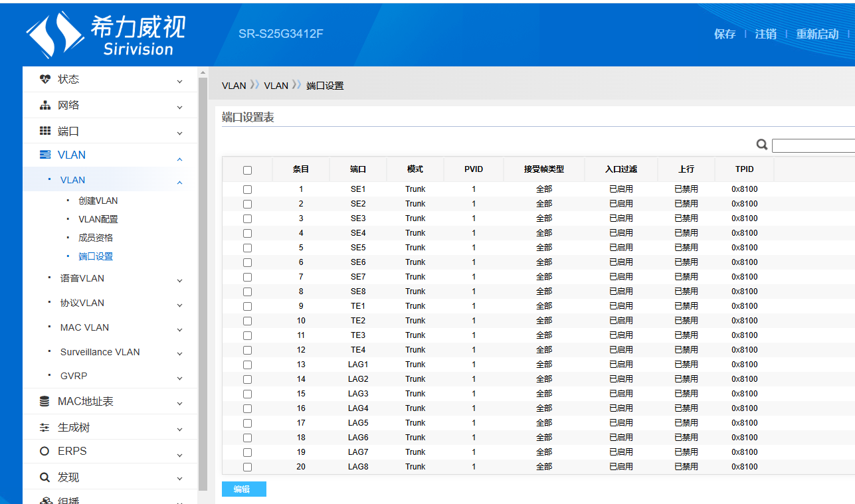The height and width of the screenshot is (504, 855).
Task: Expand the GVRP section arrow
Action: pyautogui.click(x=179, y=378)
